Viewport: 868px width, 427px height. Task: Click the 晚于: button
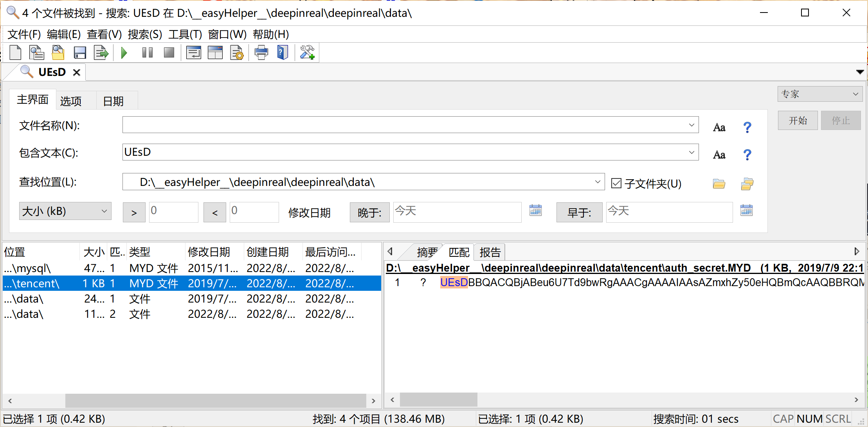[x=369, y=213]
